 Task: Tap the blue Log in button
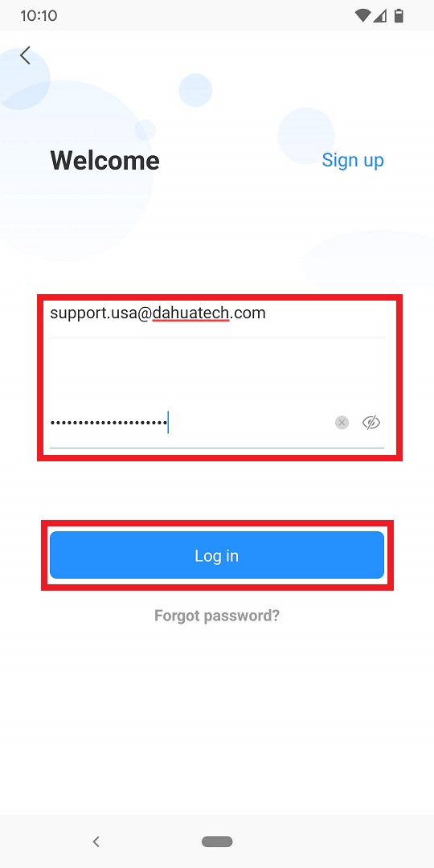pyautogui.click(x=216, y=555)
